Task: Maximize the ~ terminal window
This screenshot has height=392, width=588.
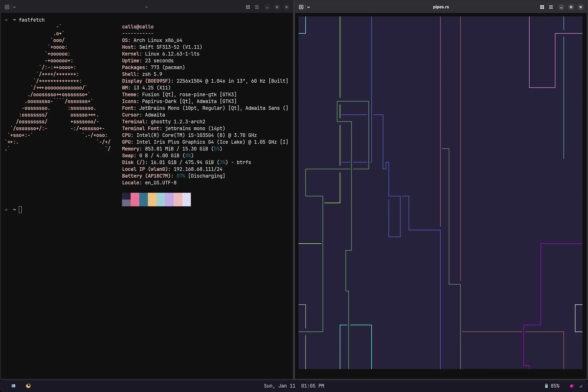Action: tap(277, 7)
